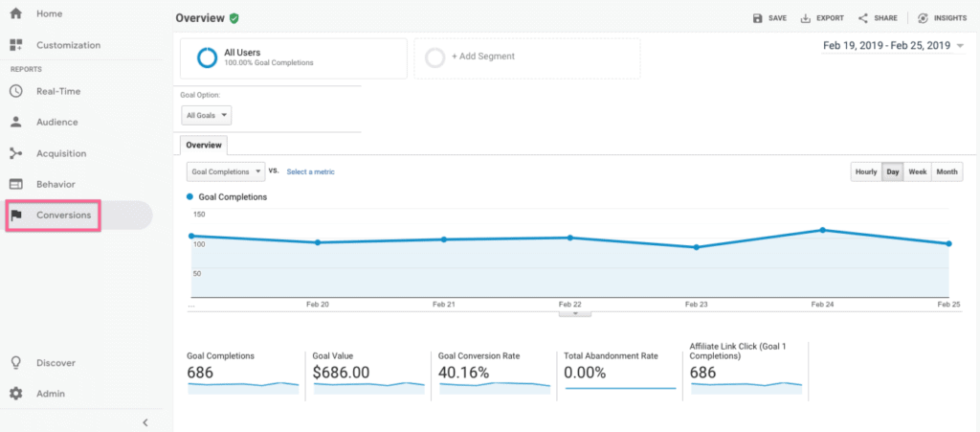Open Admin gear settings
This screenshot has width=980, height=432.
tap(15, 394)
